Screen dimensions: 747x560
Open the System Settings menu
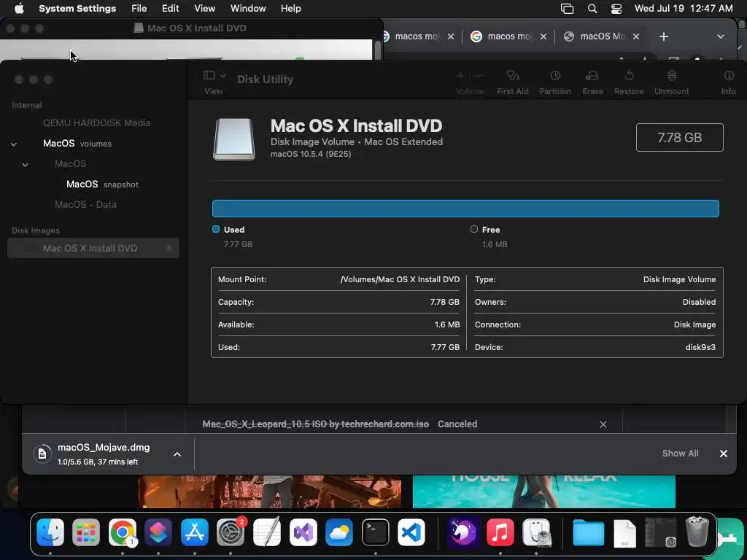click(x=77, y=9)
